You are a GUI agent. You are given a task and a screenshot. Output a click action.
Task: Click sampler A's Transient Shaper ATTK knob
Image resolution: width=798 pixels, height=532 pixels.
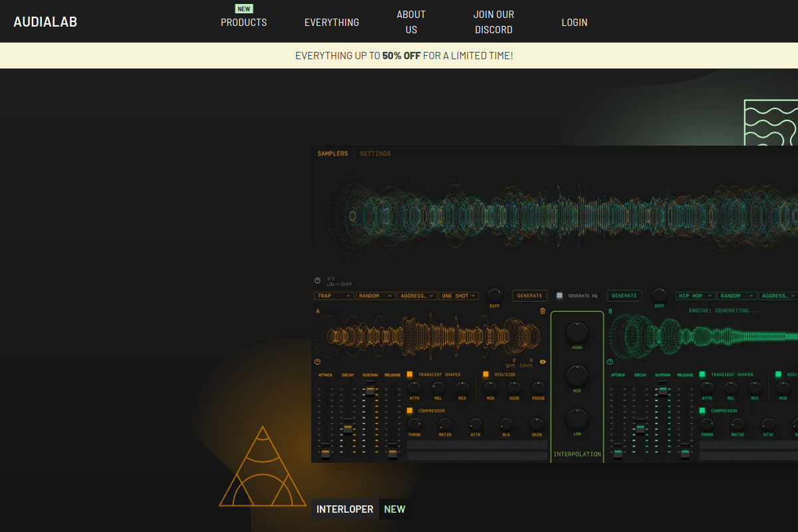(414, 388)
